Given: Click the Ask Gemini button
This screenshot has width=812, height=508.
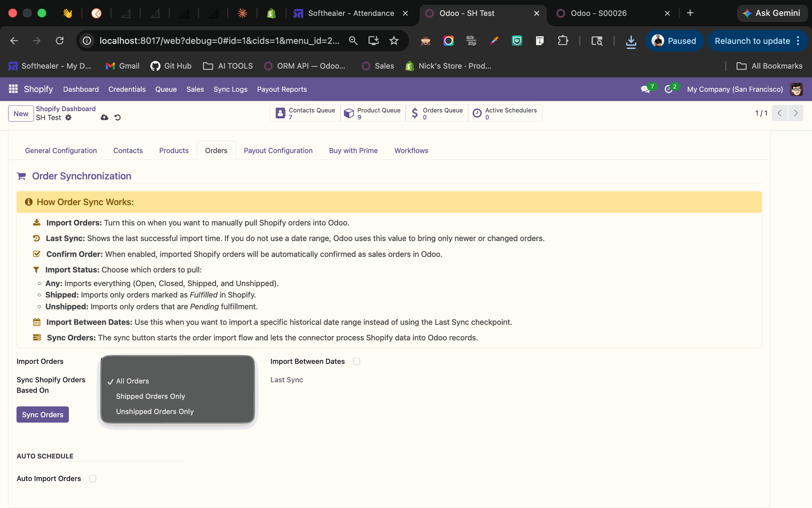Looking at the screenshot, I should [x=772, y=13].
